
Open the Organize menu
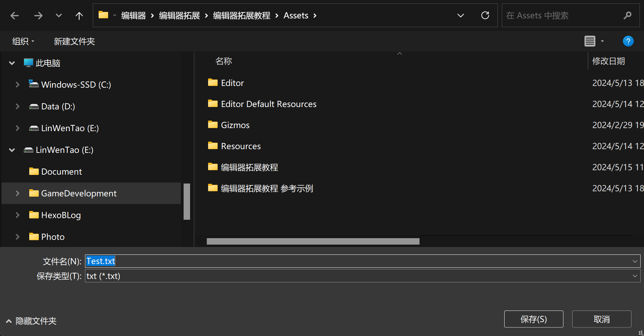(x=23, y=41)
